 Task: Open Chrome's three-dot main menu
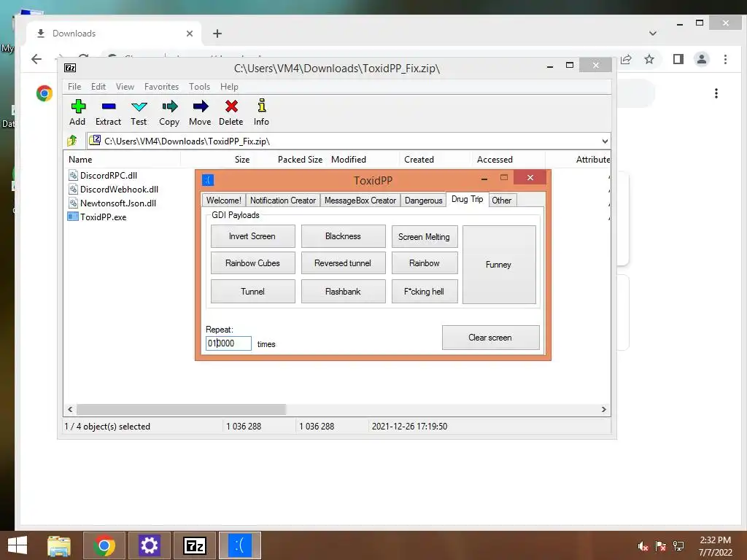click(725, 59)
